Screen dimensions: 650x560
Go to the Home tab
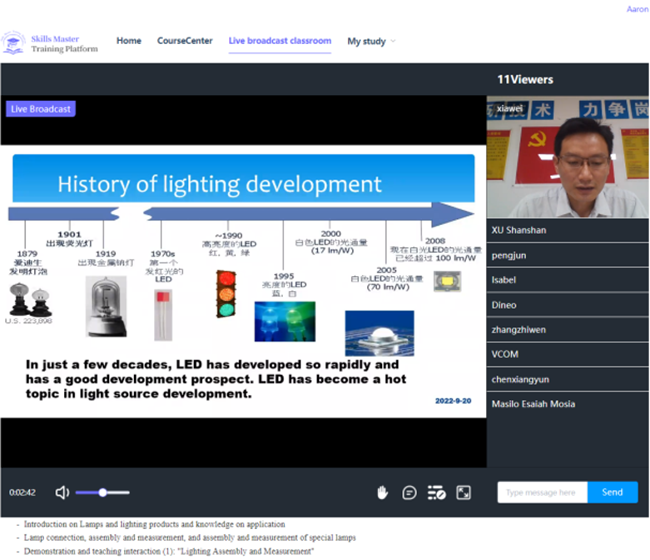[x=128, y=41]
